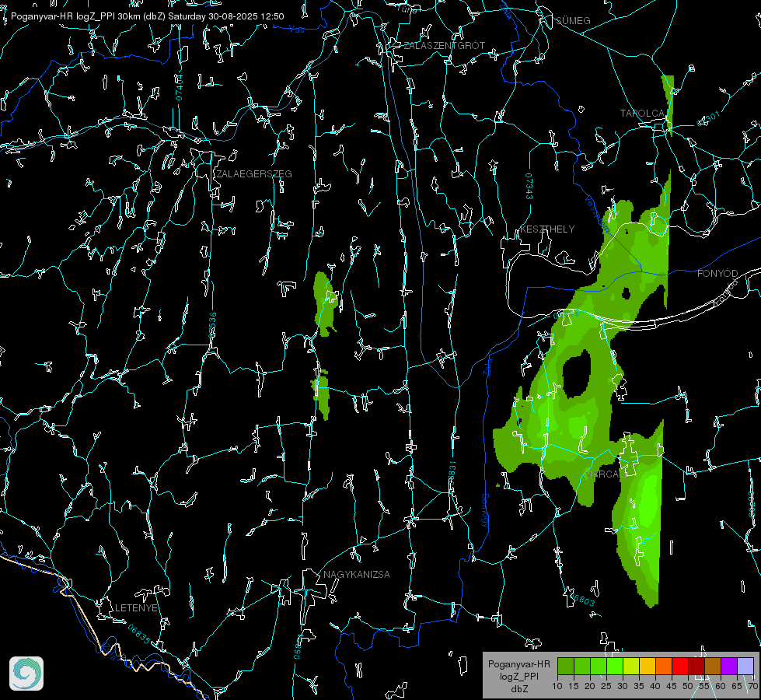761x700 pixels.
Task: Click the MARCALI town label
Action: pyautogui.click(x=604, y=474)
